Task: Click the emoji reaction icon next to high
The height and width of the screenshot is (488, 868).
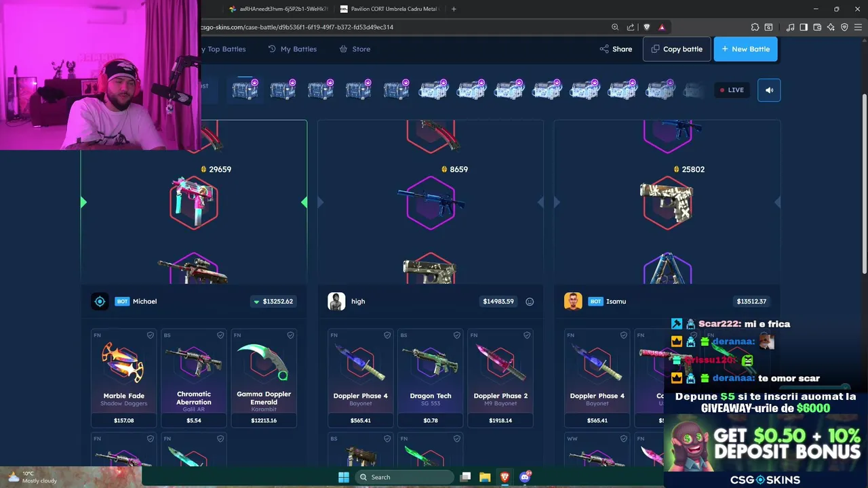Action: [530, 302]
